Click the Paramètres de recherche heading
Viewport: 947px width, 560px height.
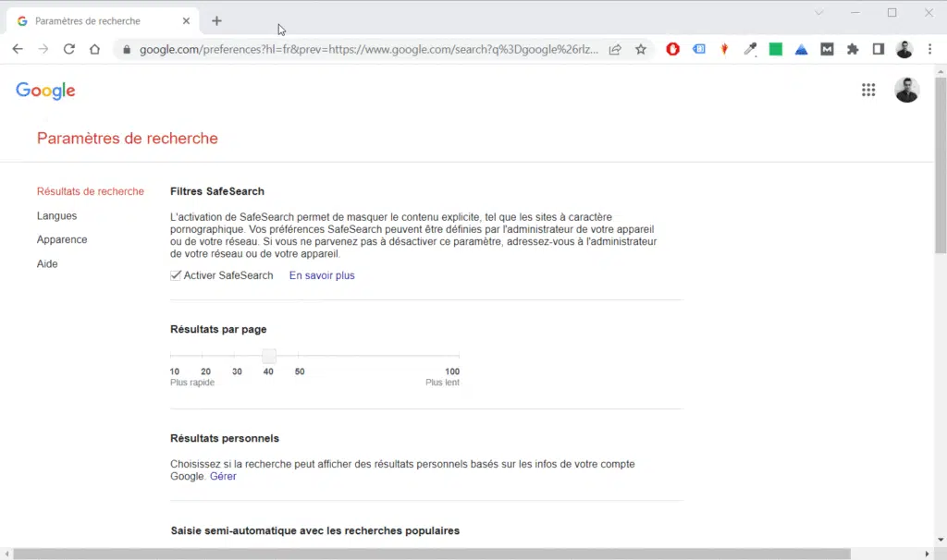(128, 139)
